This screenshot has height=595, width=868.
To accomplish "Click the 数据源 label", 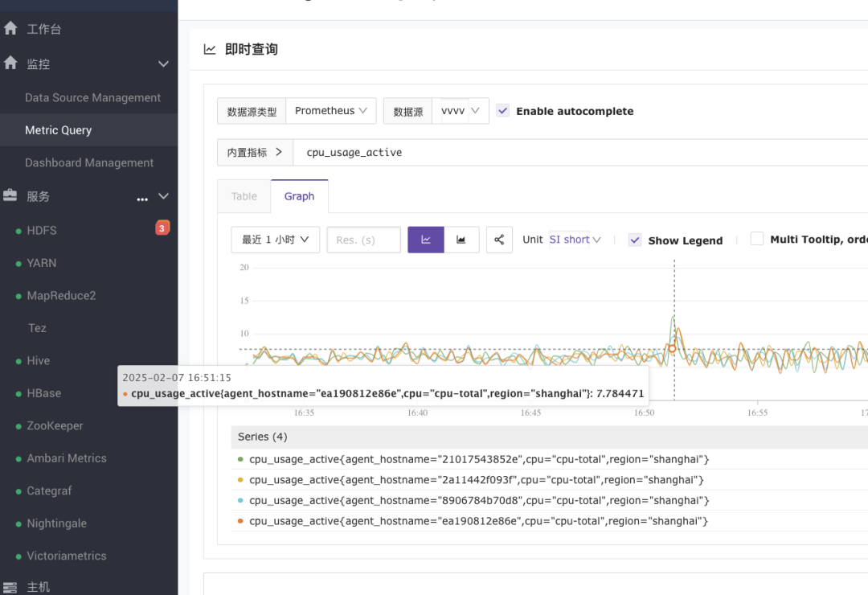I will pos(408,111).
